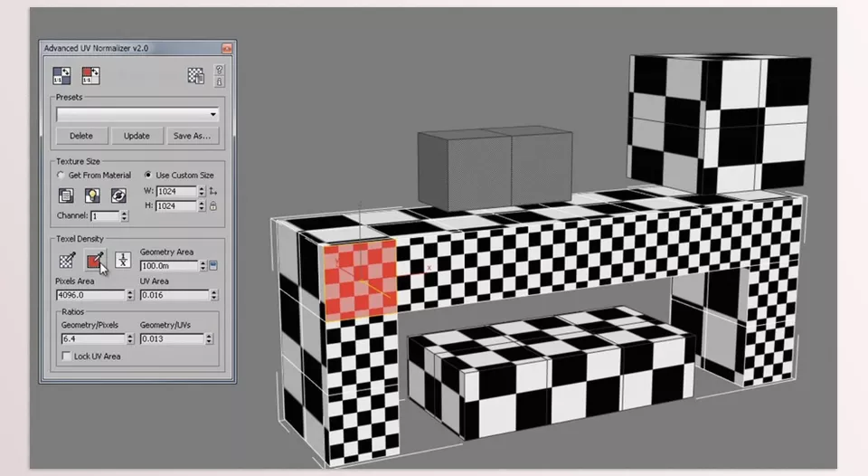The width and height of the screenshot is (868, 476).
Task: Click the refresh arrows icon in Texture Size
Action: pos(118,195)
